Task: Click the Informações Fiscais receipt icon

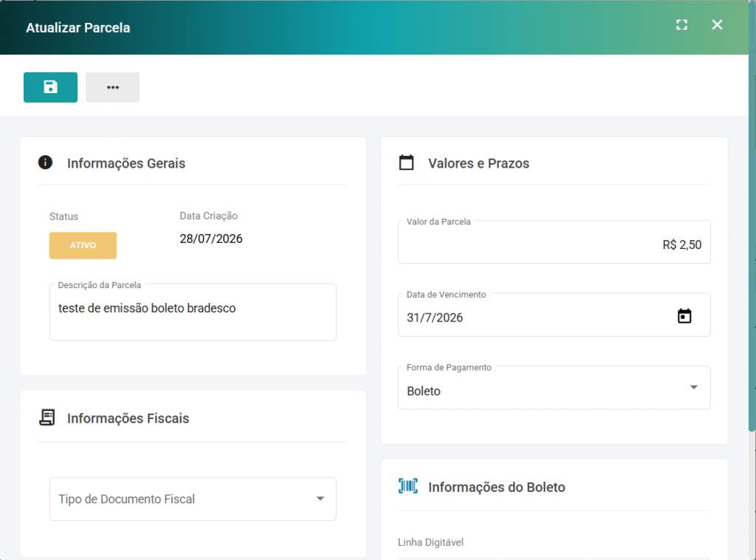Action: point(47,417)
